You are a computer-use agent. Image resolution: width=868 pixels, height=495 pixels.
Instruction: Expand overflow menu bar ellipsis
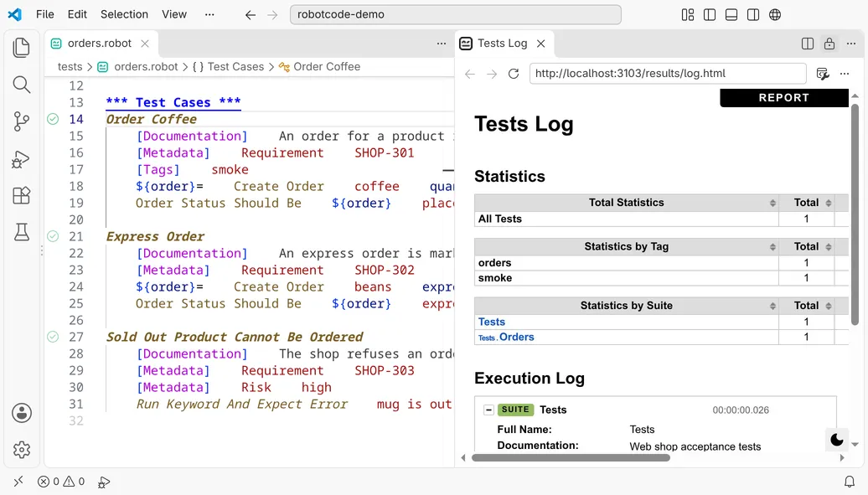[209, 14]
